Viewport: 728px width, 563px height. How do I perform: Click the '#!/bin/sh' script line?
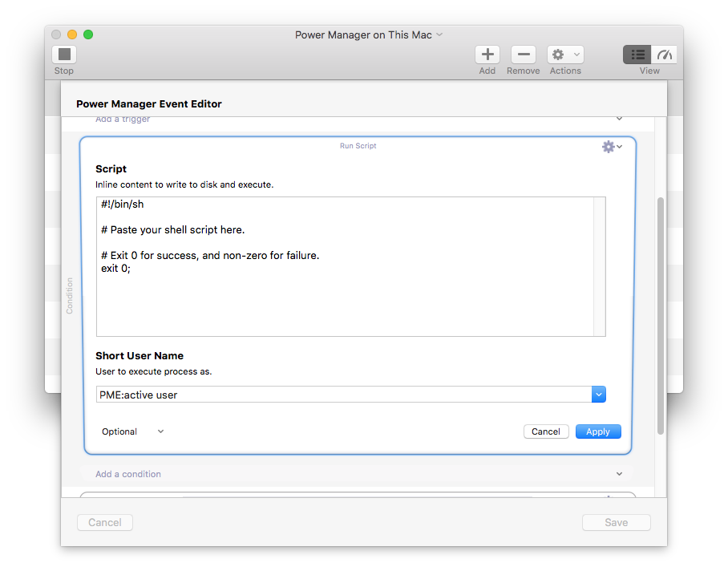123,205
